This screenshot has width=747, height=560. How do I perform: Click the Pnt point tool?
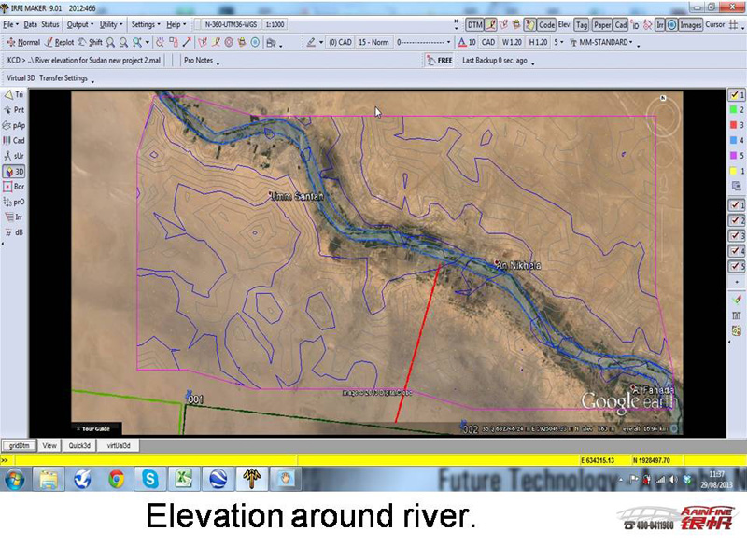coord(14,109)
